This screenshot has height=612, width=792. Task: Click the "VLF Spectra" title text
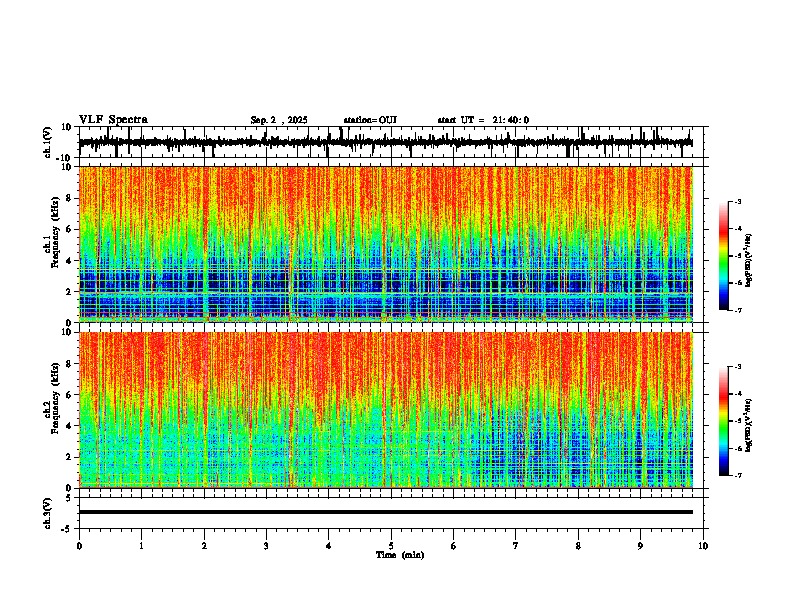(x=113, y=120)
